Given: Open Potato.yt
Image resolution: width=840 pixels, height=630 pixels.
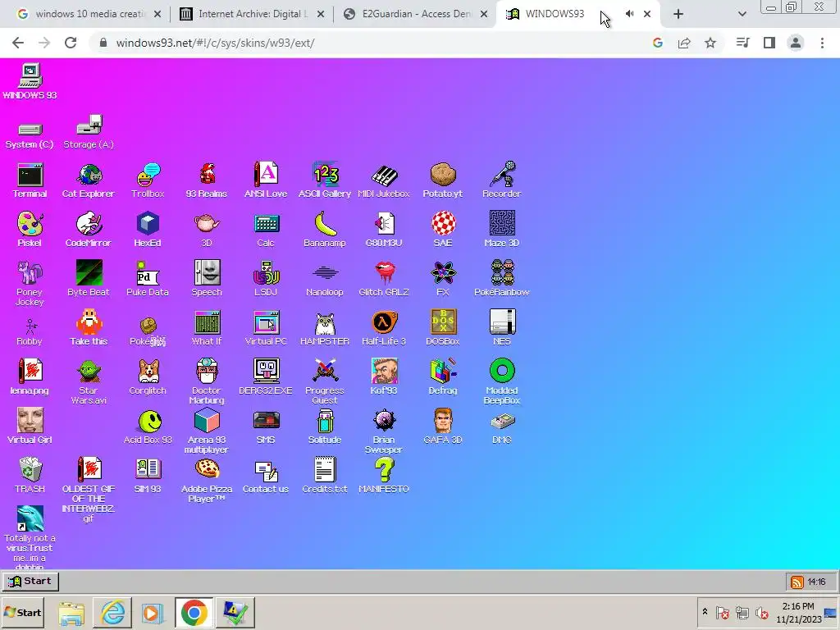Looking at the screenshot, I should coord(442,180).
